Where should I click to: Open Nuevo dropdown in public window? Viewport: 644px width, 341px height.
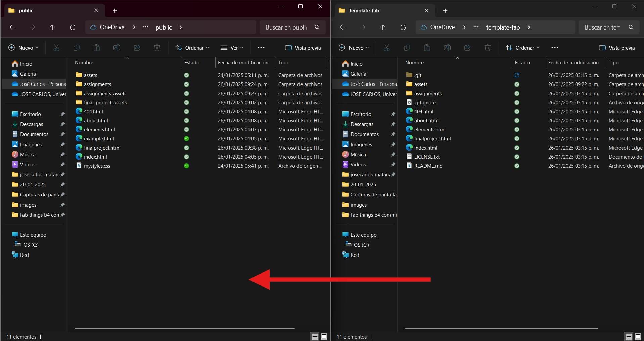pyautogui.click(x=23, y=48)
